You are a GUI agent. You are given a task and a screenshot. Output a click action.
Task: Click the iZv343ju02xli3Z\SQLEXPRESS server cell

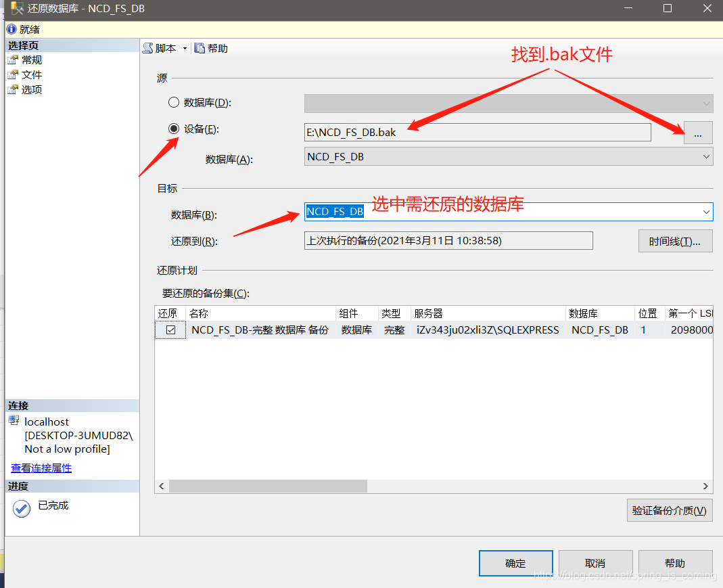pos(488,330)
